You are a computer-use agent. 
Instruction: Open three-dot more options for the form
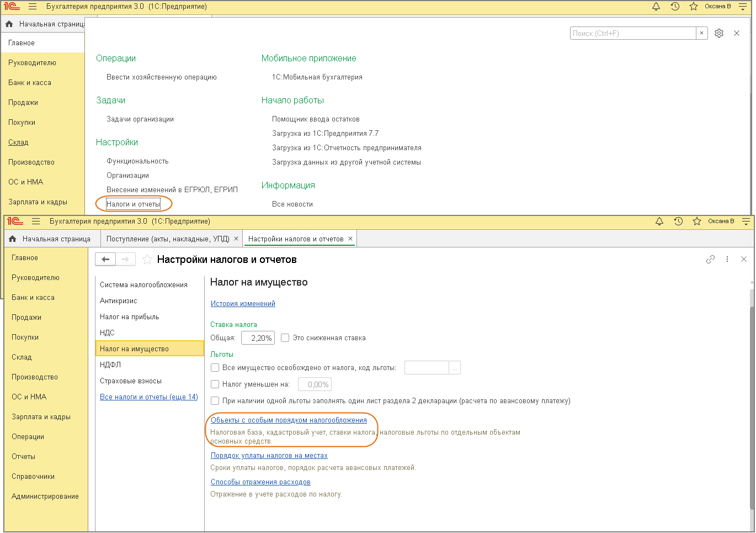pos(727,259)
